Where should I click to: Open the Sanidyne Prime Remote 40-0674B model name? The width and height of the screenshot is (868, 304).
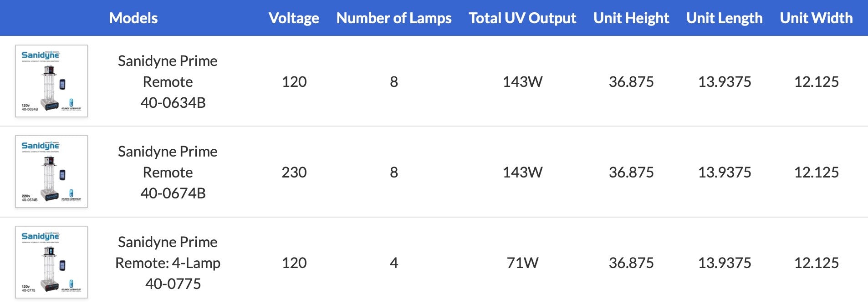point(168,172)
